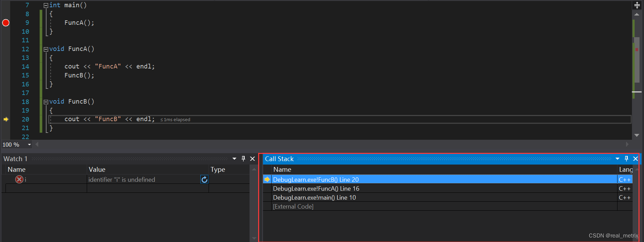Close the Watch 1 panel
644x242 pixels.
252,159
